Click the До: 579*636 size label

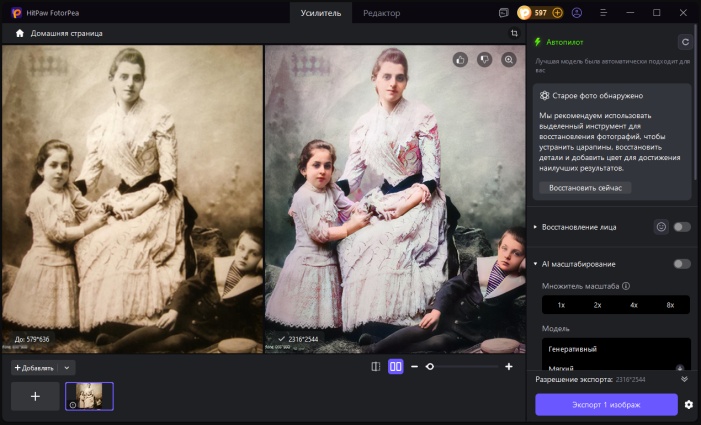pos(32,339)
